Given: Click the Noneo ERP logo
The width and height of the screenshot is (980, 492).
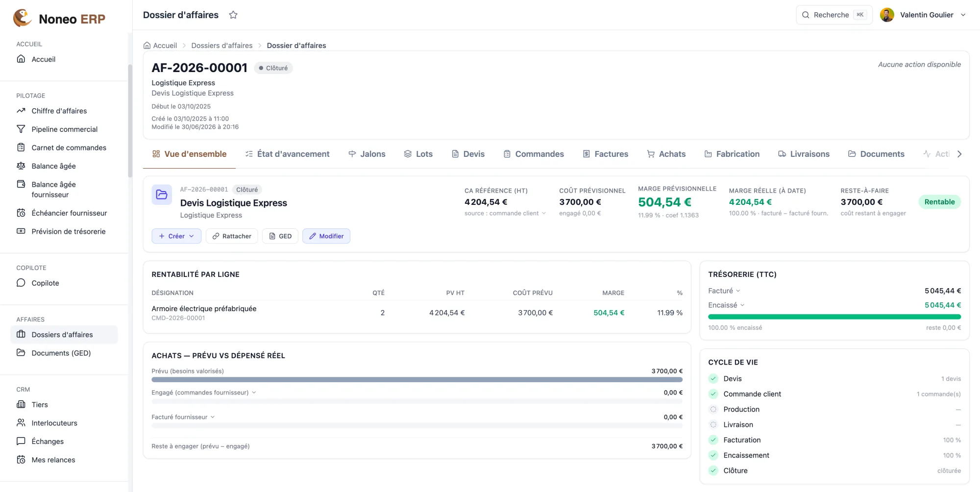Looking at the screenshot, I should point(59,19).
